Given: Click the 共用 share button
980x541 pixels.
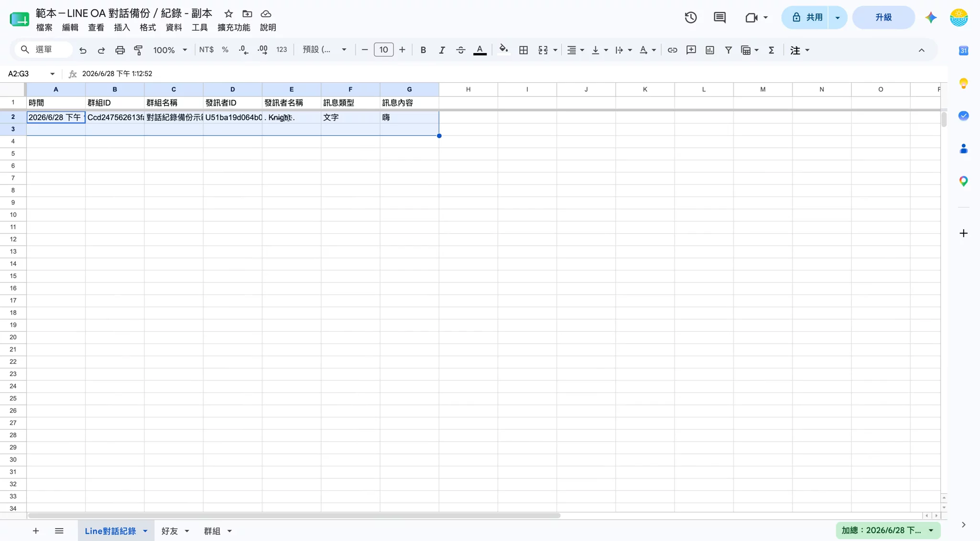Looking at the screenshot, I should pyautogui.click(x=806, y=18).
